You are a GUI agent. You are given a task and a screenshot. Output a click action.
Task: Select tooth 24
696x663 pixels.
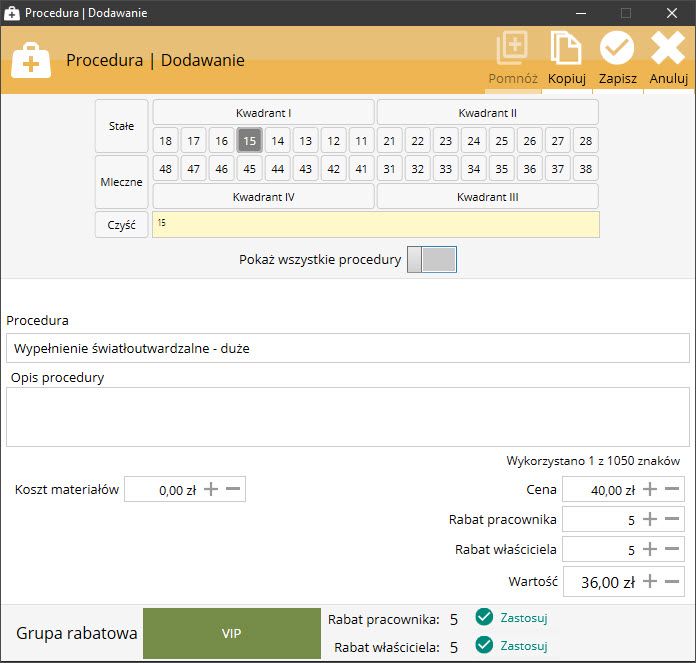[474, 141]
